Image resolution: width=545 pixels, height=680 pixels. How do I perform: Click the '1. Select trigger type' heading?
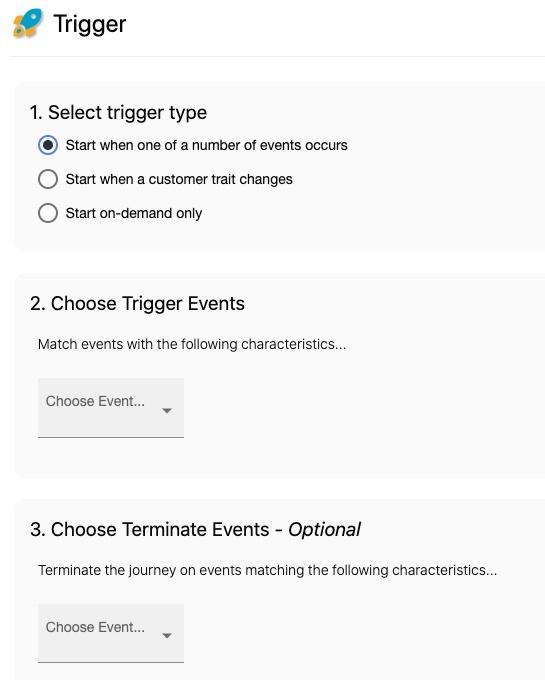click(x=118, y=113)
